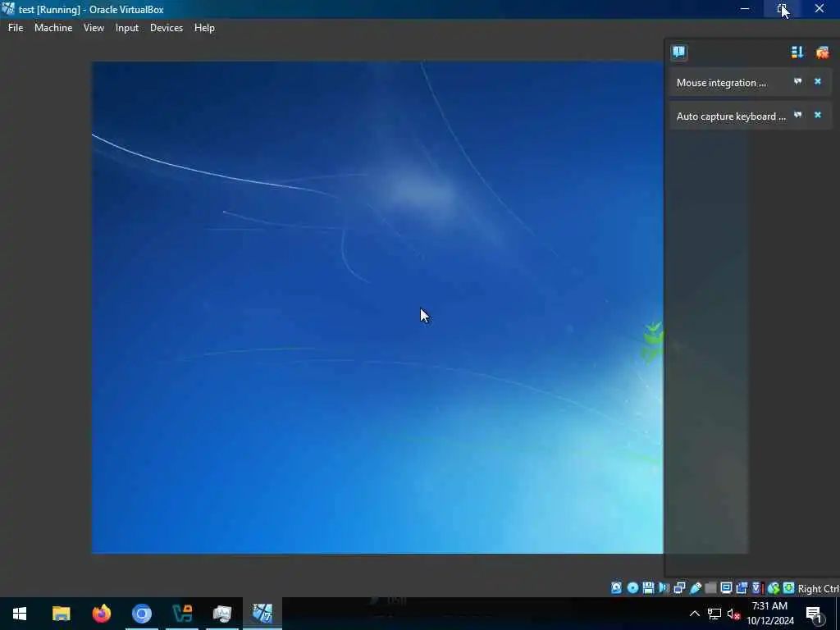Click inside the guest VM desktop
Screen dimensions: 840x630
[x=377, y=307]
